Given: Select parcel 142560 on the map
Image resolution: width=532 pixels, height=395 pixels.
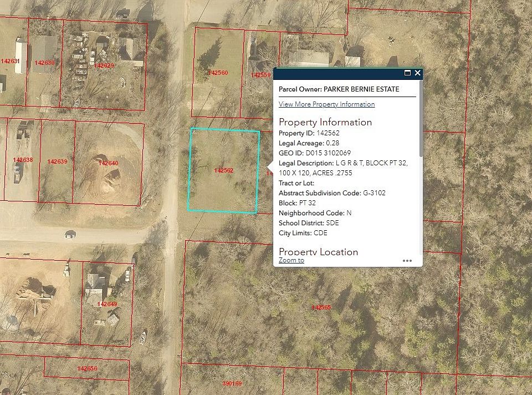Looking at the screenshot, I should coord(218,73).
